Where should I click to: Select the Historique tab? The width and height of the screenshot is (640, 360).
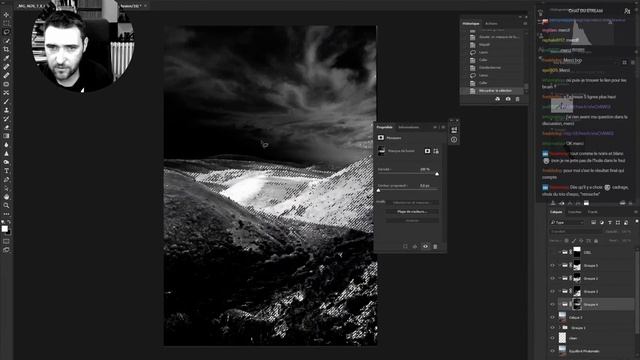[471, 24]
